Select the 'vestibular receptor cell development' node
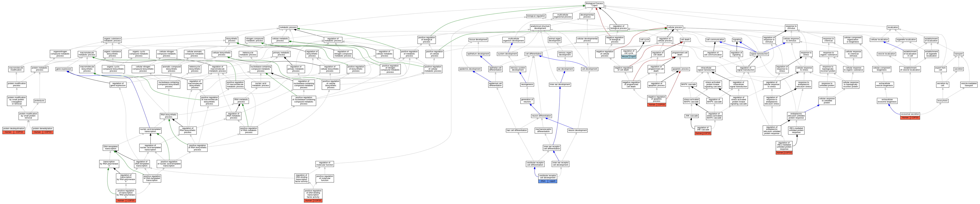The image size is (980, 204). [548, 177]
